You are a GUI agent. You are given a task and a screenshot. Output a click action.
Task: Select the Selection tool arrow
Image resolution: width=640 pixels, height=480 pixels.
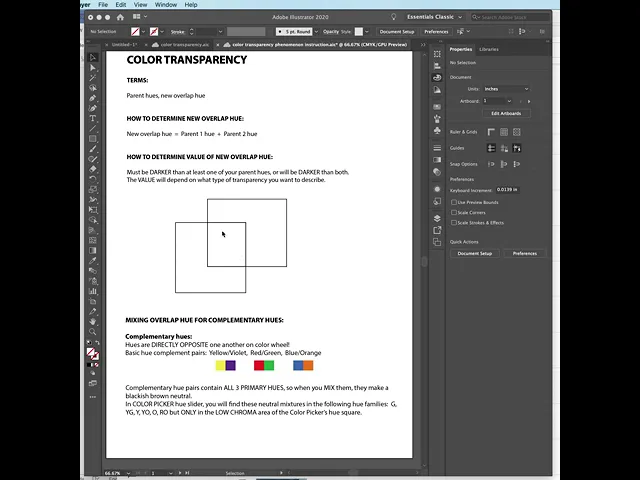[93, 58]
